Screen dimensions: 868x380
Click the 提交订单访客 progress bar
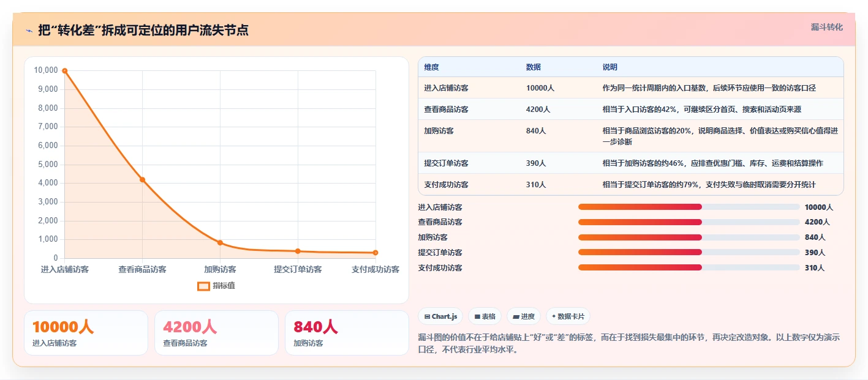(x=689, y=252)
